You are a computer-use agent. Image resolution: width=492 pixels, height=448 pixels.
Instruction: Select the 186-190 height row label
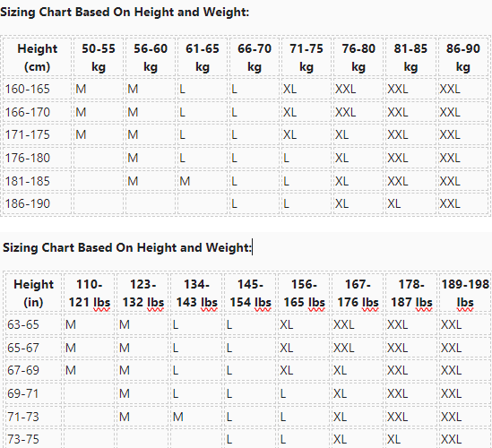28,204
